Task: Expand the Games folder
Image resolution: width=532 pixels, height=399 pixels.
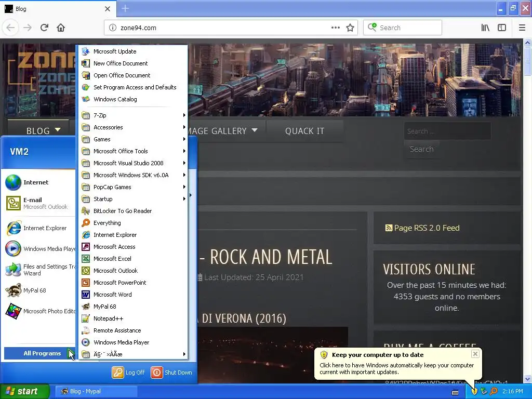Action: click(x=134, y=139)
